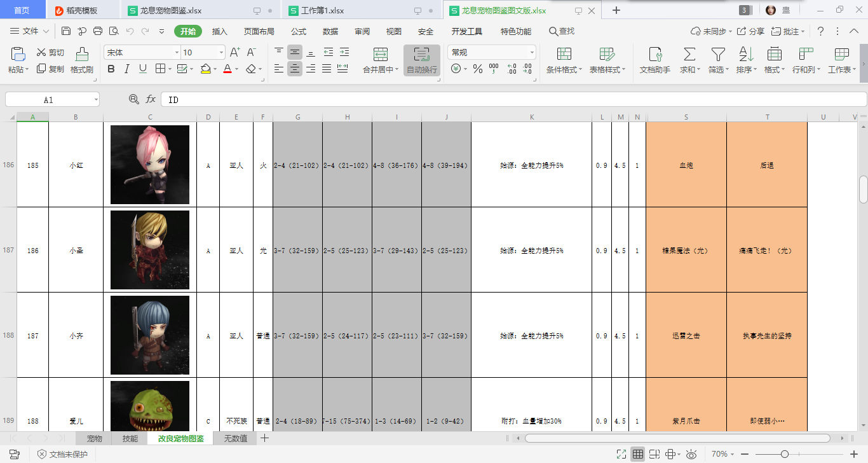Open the borders dropdown arrow
The height and width of the screenshot is (463, 868).
pos(169,69)
